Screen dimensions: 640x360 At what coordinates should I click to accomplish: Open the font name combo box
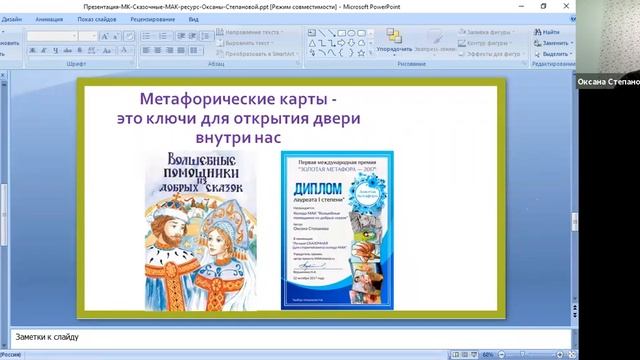coord(52,36)
